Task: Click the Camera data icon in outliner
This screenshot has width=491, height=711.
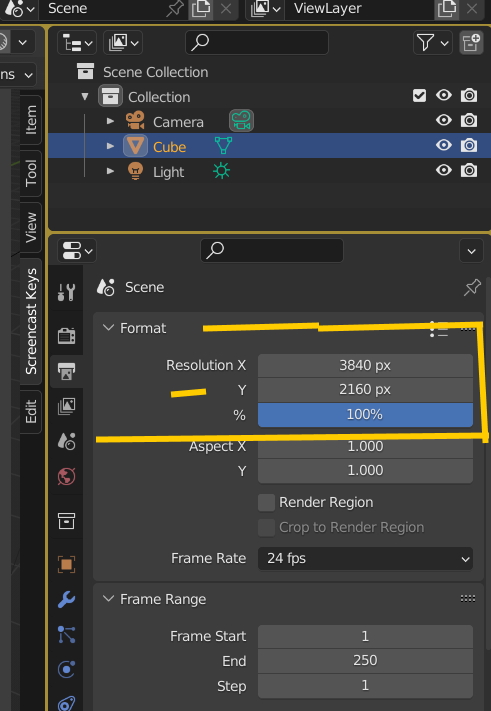Action: 241,121
